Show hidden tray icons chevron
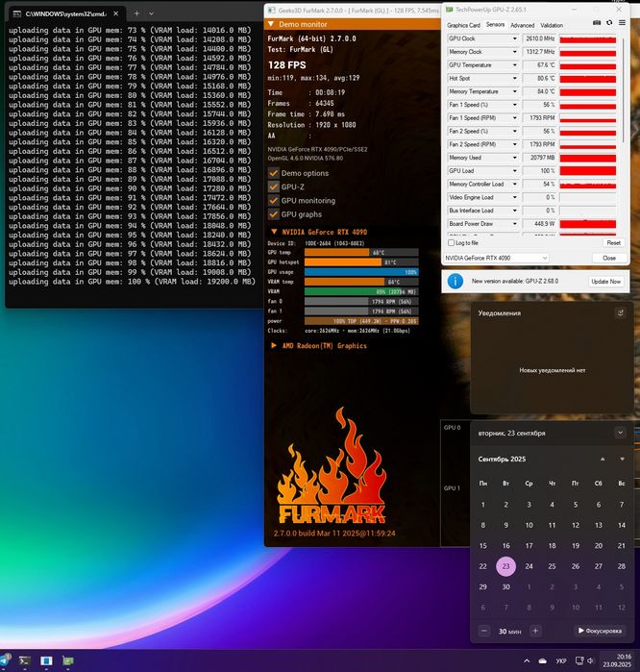The height and width of the screenshot is (672, 640). pos(527,660)
